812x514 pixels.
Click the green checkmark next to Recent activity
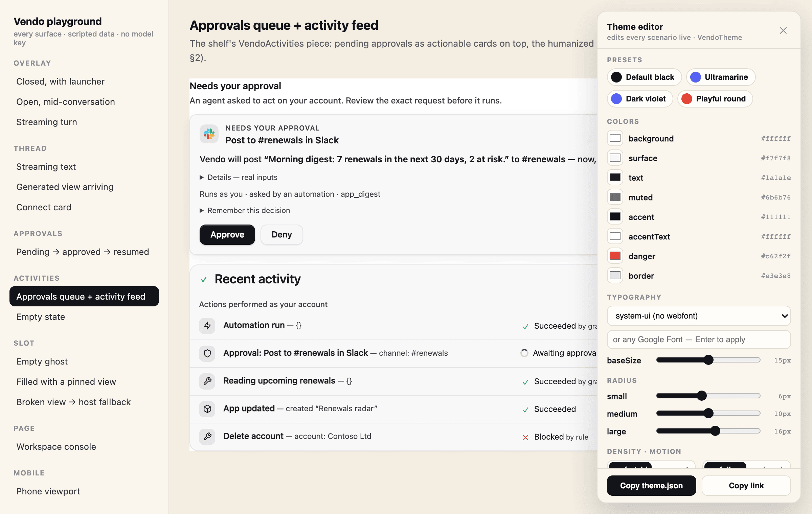[x=204, y=280]
